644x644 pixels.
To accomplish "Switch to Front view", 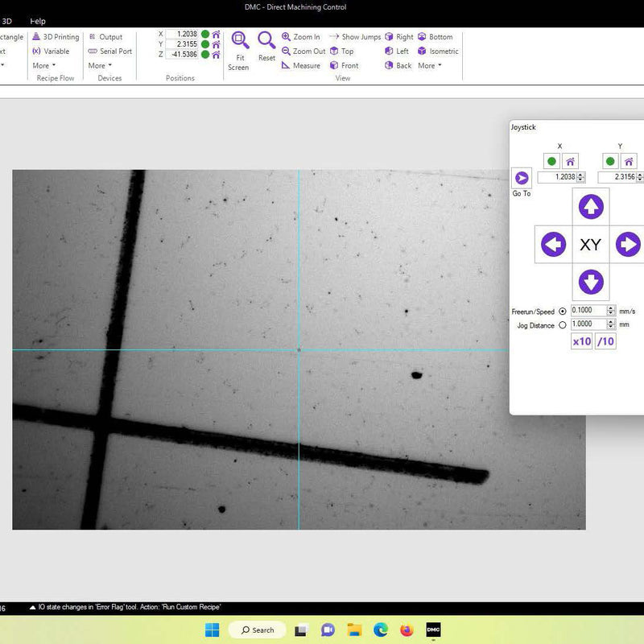I will [345, 65].
